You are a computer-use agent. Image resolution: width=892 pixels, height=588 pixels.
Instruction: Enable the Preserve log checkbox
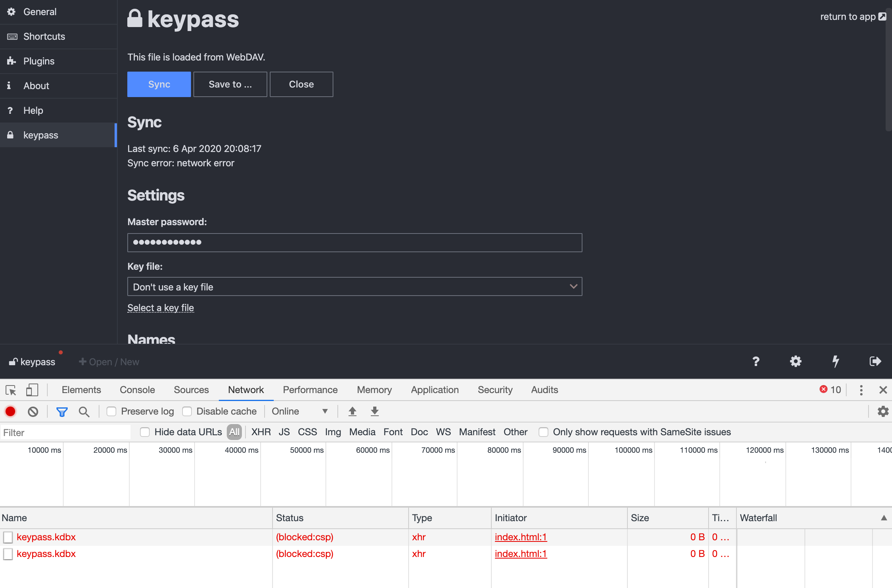pyautogui.click(x=111, y=411)
